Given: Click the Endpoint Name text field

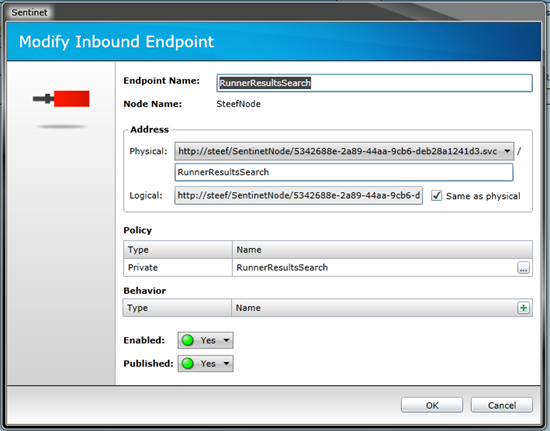Looking at the screenshot, I should [374, 83].
